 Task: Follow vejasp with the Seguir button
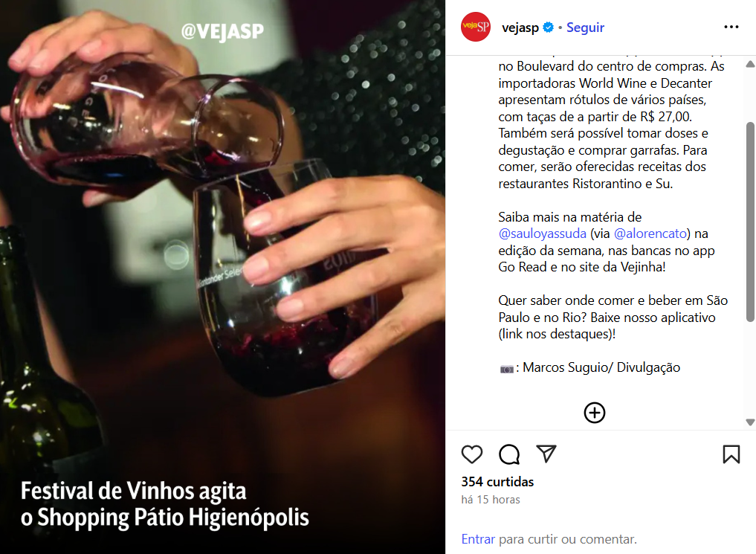585,28
